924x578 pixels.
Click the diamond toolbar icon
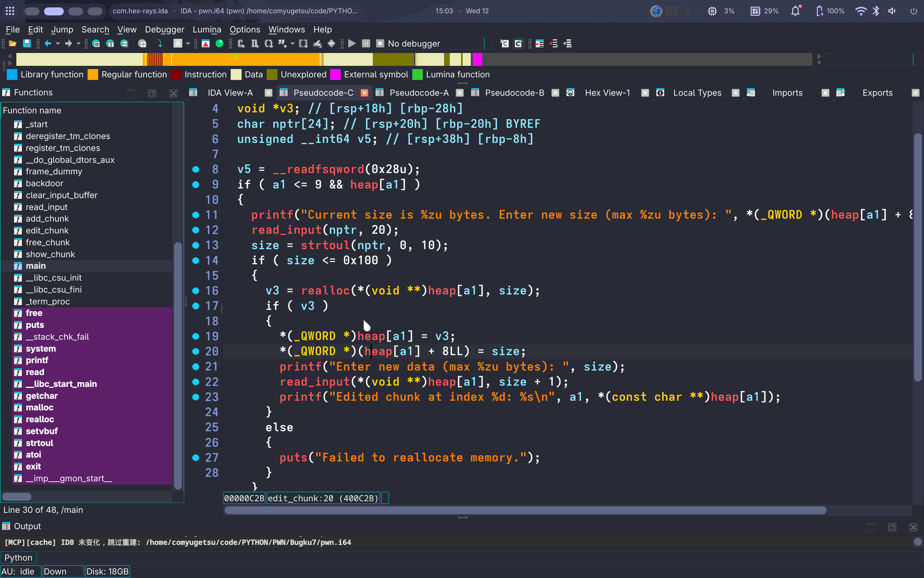pyautogui.click(x=331, y=44)
